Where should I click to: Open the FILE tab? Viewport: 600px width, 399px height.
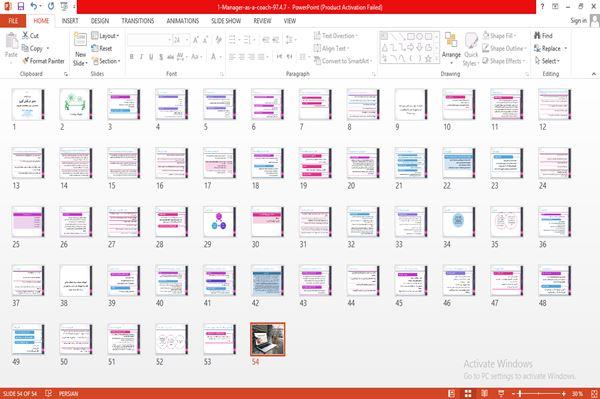pos(13,21)
